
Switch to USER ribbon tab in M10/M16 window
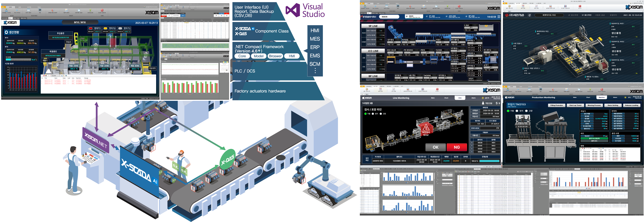[20, 7]
